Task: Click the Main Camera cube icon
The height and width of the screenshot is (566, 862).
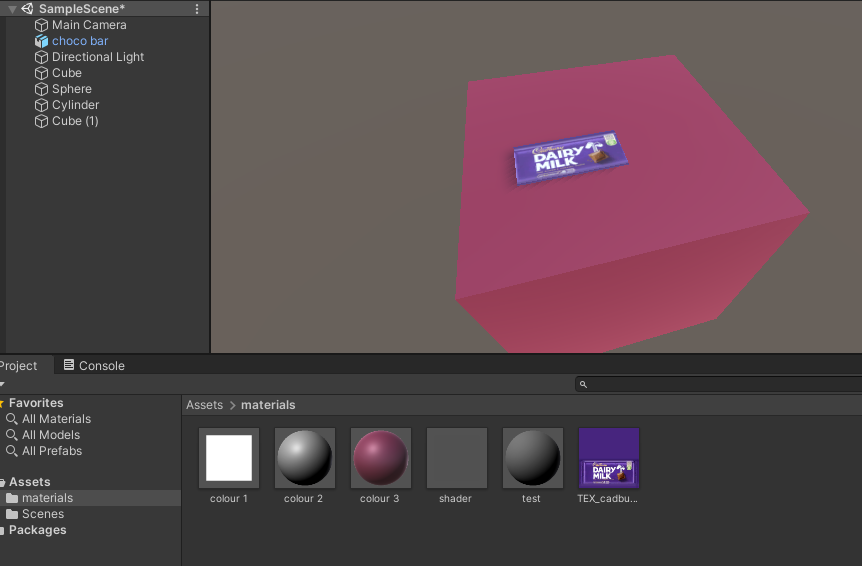Action: click(x=41, y=25)
